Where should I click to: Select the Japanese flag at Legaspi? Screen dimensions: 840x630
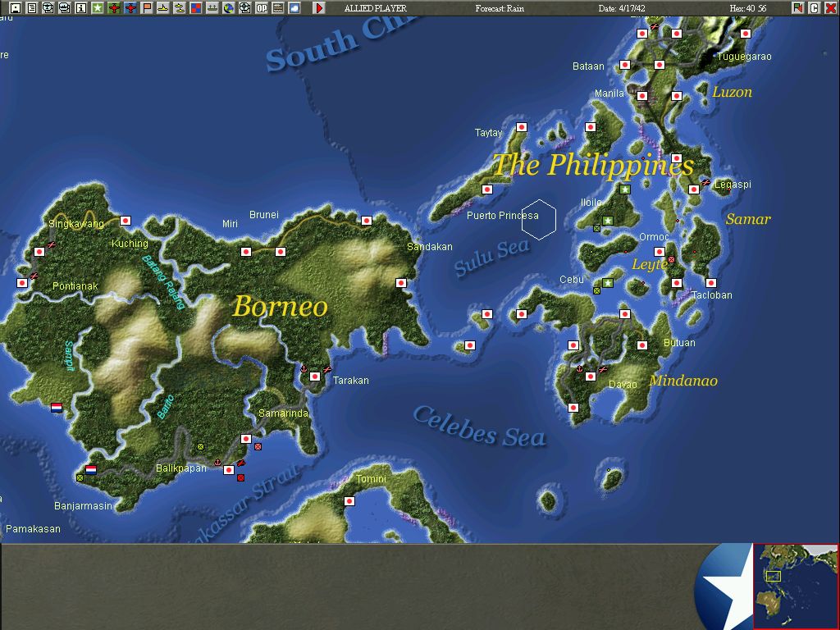click(694, 189)
